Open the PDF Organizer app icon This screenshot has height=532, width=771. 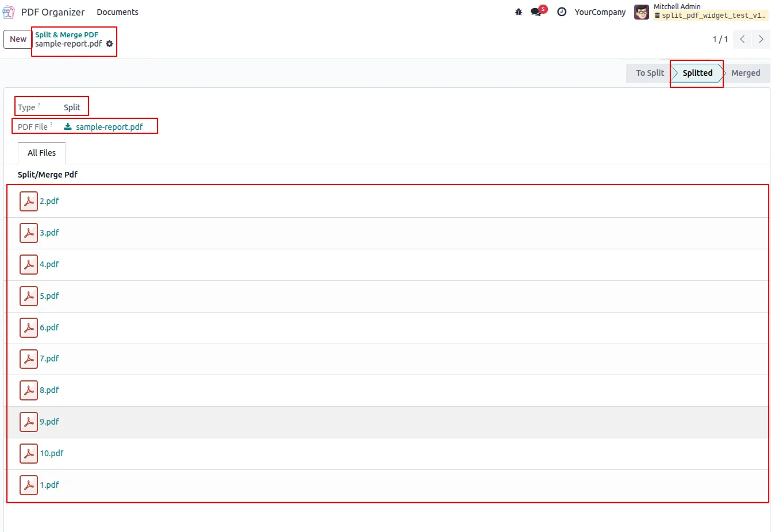click(9, 12)
